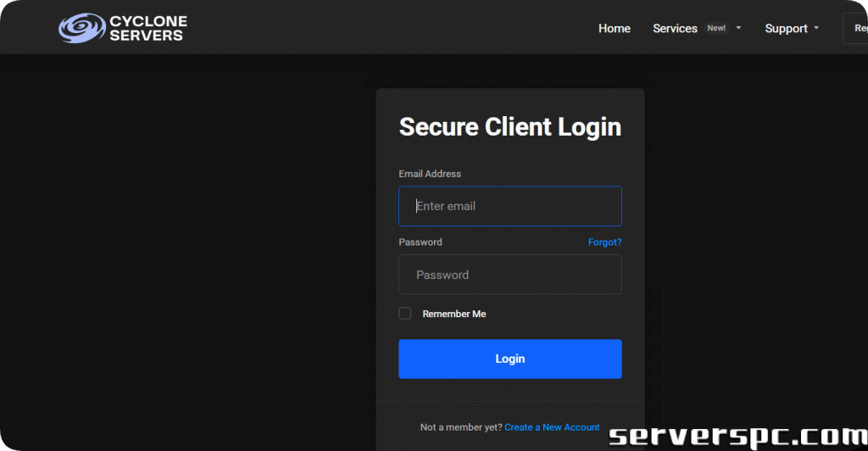Image resolution: width=868 pixels, height=451 pixels.
Task: Click the serverspc.com watermark
Action: 737,436
